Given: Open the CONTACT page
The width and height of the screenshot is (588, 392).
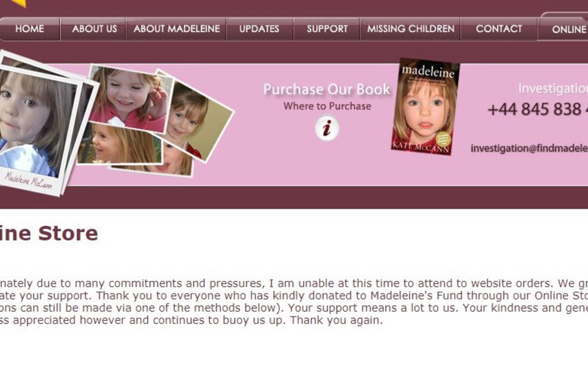Looking at the screenshot, I should pos(499,29).
